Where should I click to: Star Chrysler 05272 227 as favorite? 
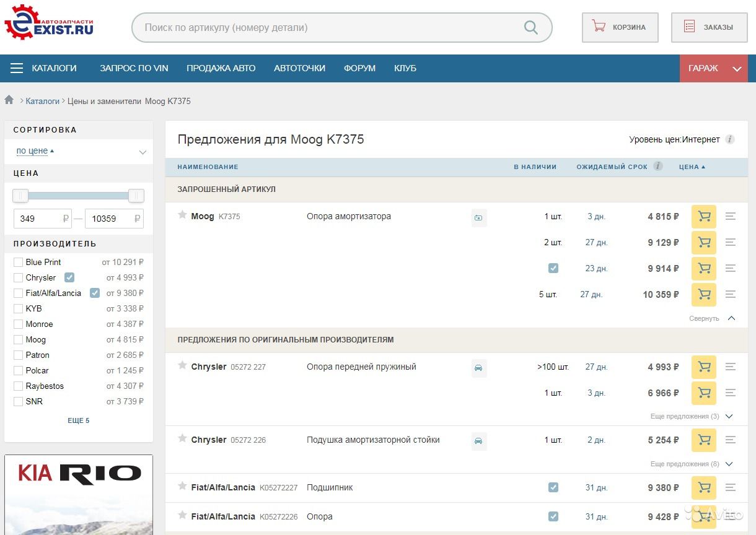[182, 365]
